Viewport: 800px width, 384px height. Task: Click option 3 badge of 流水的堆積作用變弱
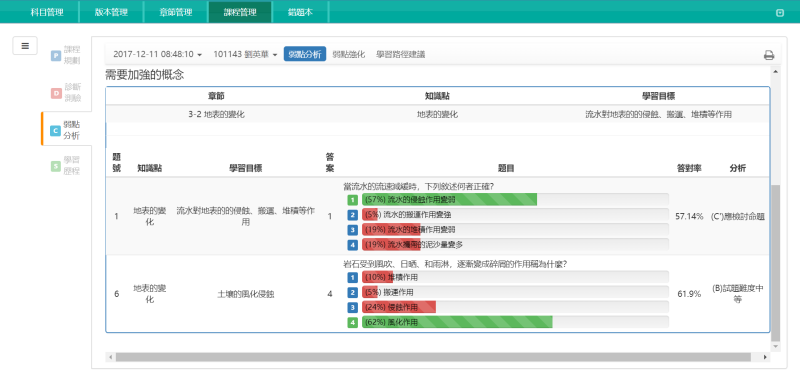point(353,229)
